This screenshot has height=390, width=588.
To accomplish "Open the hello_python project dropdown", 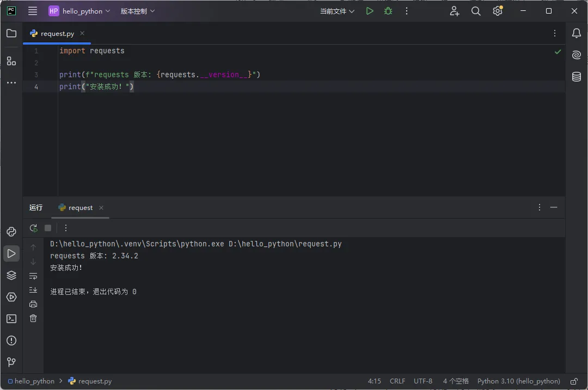I will [x=79, y=11].
